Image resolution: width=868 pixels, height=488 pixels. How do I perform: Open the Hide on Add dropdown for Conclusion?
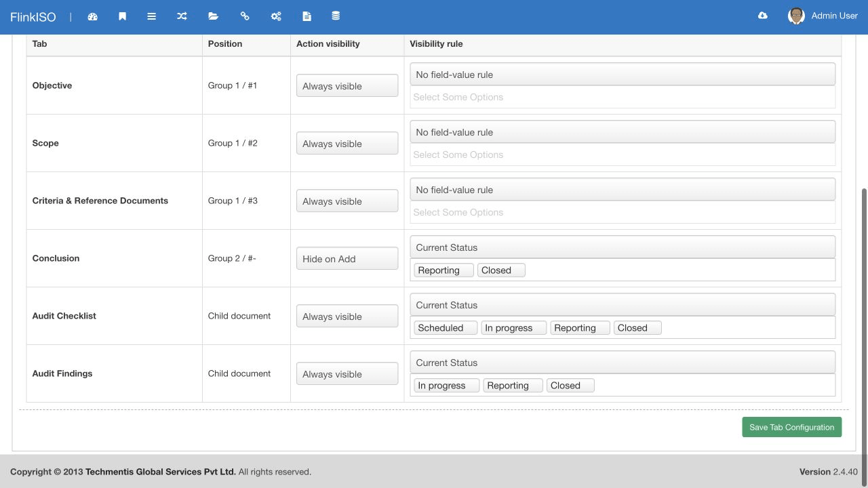tap(347, 258)
